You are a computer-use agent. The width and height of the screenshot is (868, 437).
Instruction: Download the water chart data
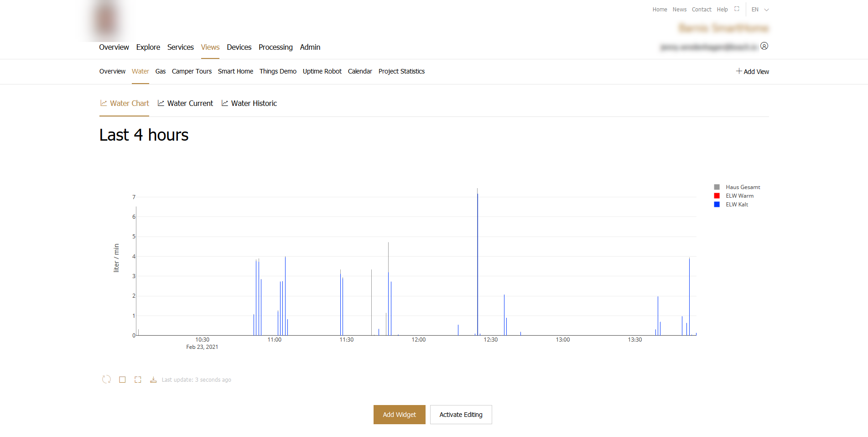pos(153,379)
